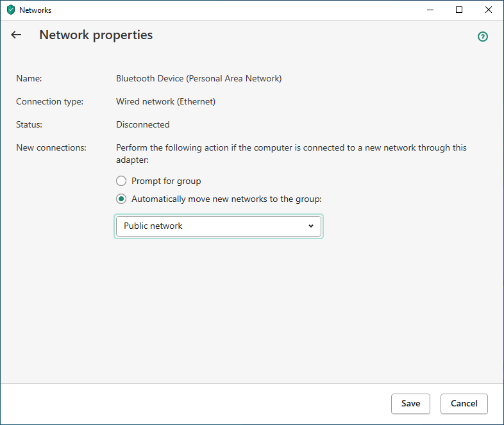Close the Networks window
The height and width of the screenshot is (425, 504).
click(489, 10)
